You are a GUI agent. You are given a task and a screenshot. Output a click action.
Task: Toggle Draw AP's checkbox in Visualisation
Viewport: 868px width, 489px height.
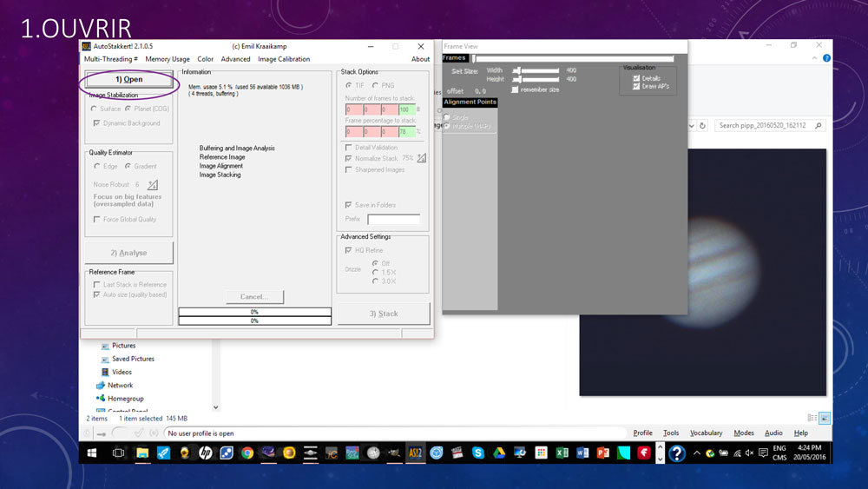point(636,86)
